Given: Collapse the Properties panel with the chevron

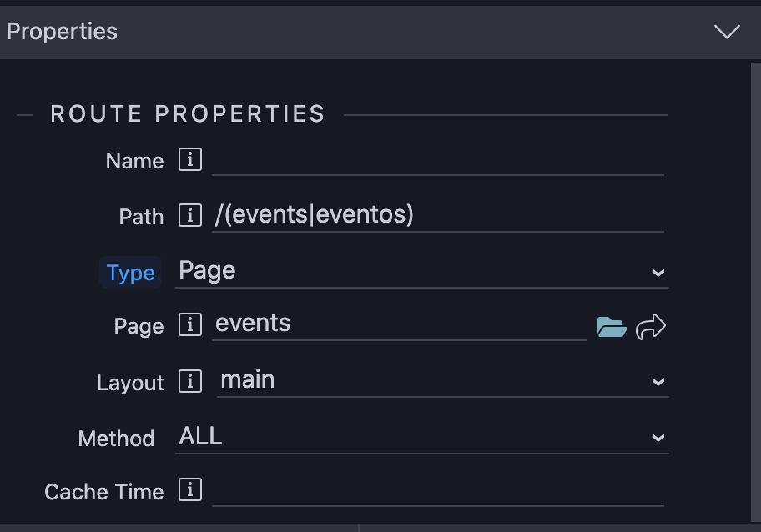Looking at the screenshot, I should (727, 32).
